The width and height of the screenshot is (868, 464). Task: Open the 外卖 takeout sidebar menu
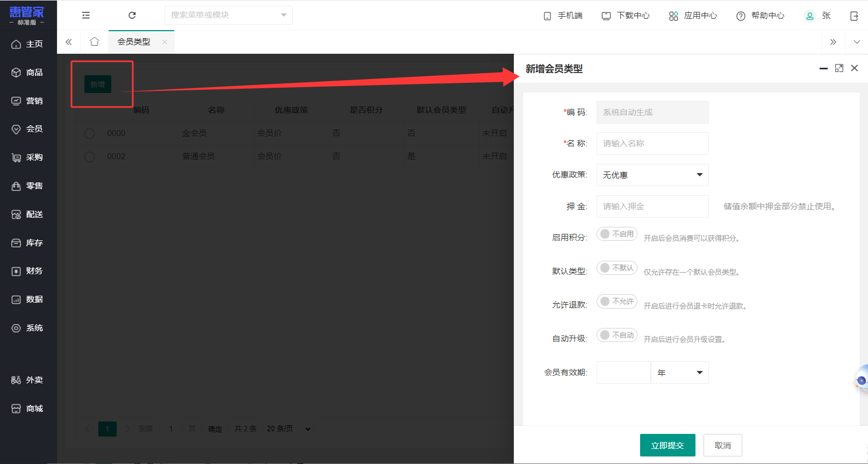(x=28, y=380)
